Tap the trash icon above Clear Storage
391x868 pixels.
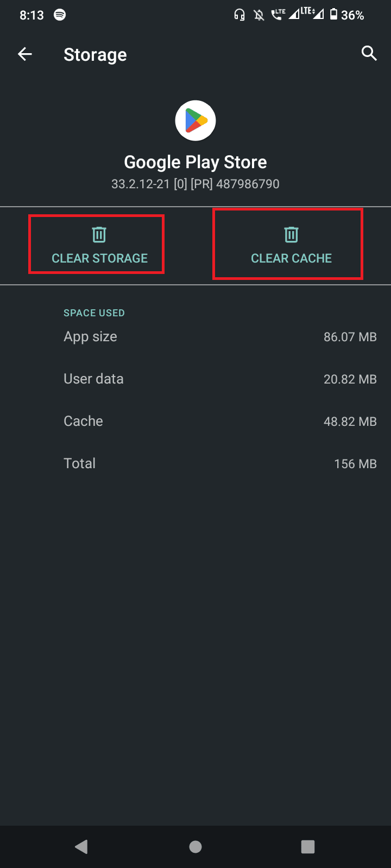[99, 234]
